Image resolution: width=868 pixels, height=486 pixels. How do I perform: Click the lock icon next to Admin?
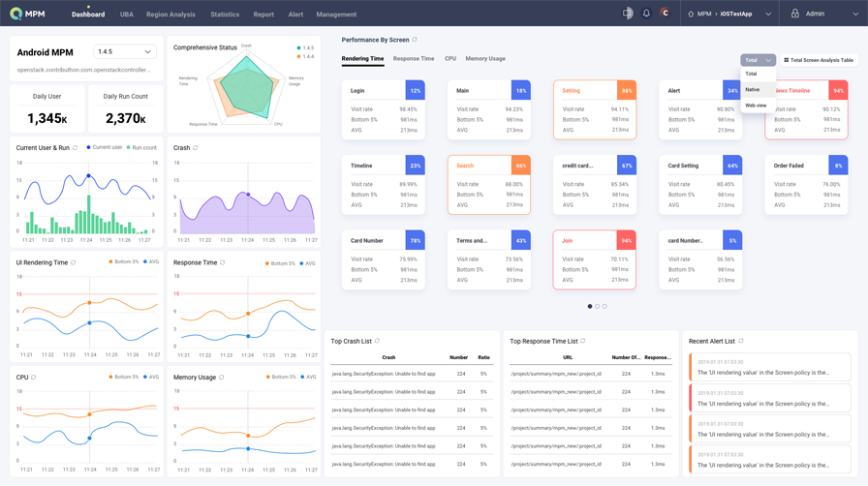[795, 14]
